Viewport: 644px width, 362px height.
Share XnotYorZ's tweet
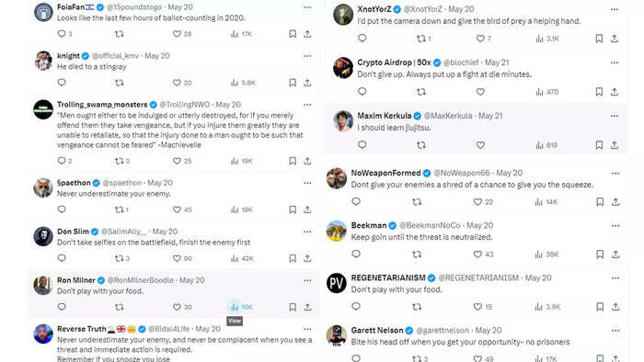pos(614,39)
